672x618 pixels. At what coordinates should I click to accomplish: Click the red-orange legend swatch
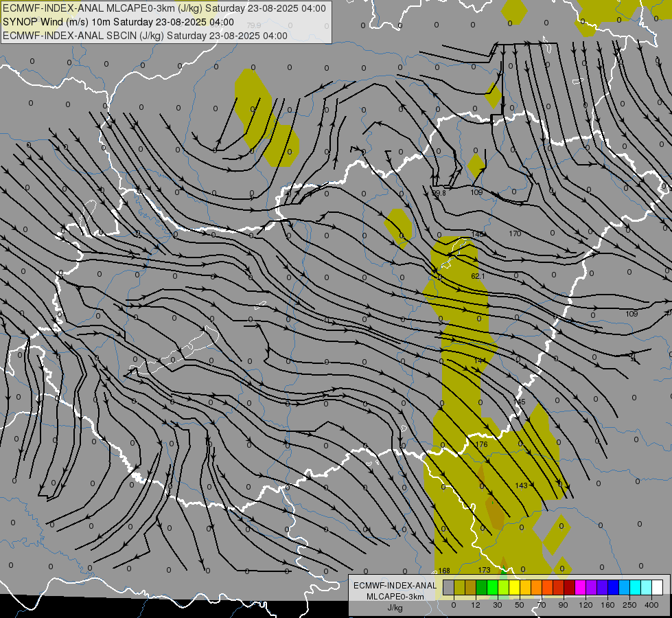click(547, 587)
